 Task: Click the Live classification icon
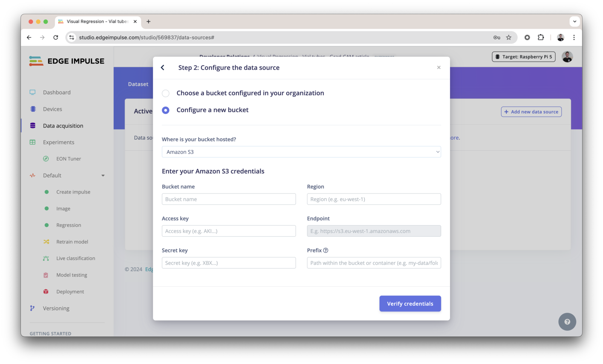coord(46,258)
